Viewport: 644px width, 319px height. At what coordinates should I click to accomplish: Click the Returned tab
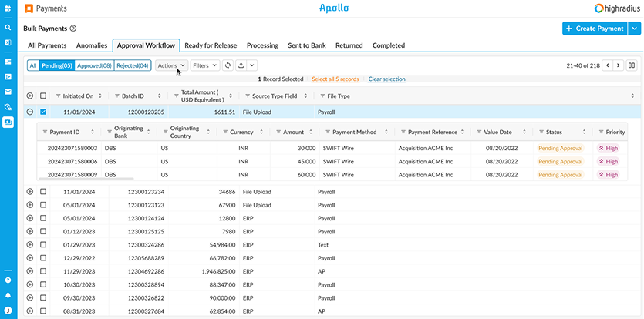point(349,45)
